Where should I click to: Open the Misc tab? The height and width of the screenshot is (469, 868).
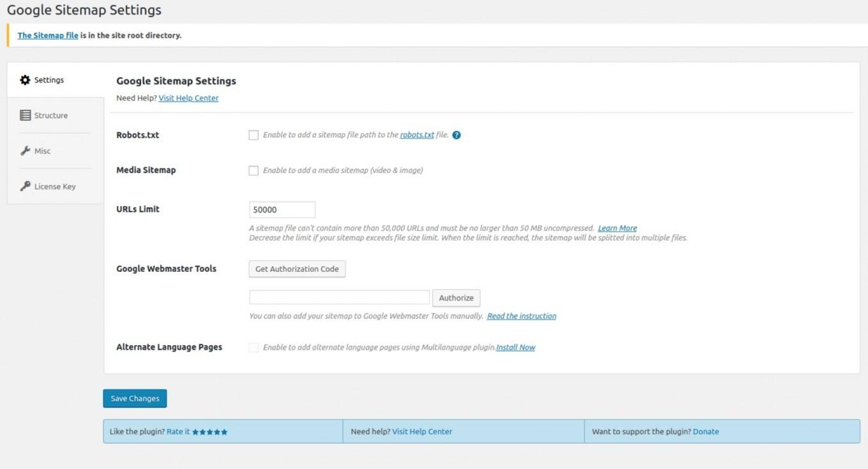click(43, 151)
